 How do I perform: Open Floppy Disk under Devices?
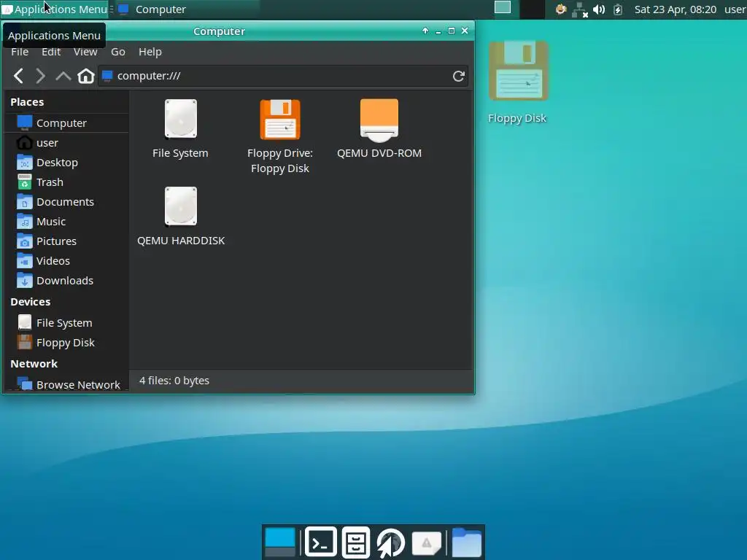[x=66, y=343]
